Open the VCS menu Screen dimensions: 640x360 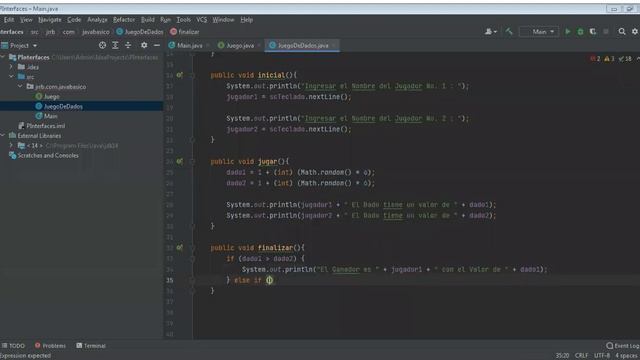click(202, 20)
